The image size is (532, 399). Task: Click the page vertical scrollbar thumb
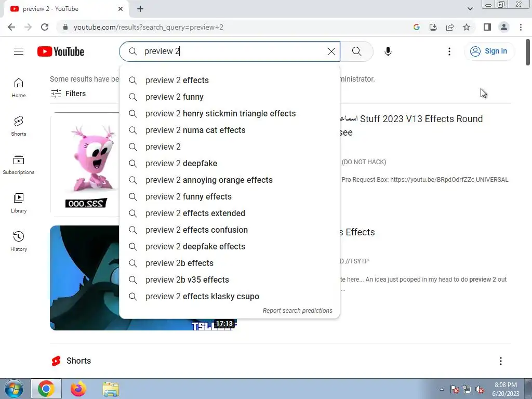pyautogui.click(x=528, y=52)
